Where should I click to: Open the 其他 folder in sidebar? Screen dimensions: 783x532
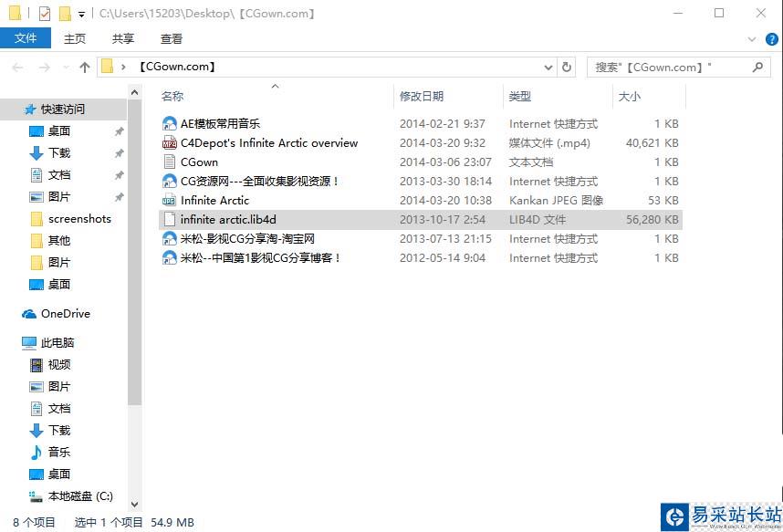(x=59, y=240)
